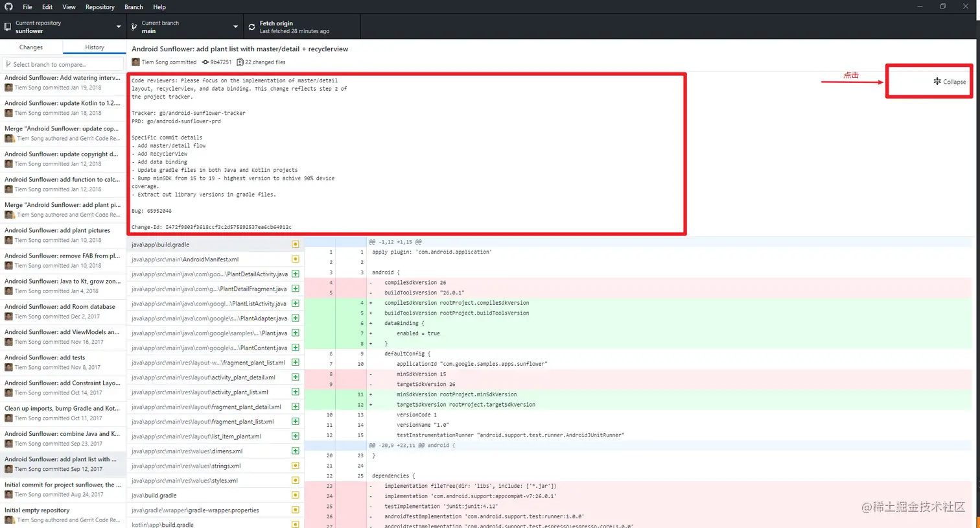980x528 pixels.
Task: Open changed file PlantDetailFragment.java
Action: (x=215, y=289)
